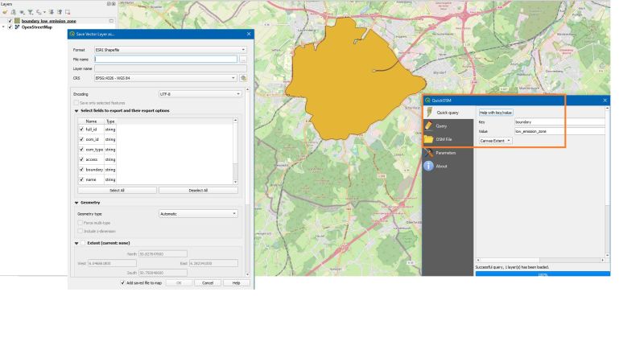Uncheck the name field checkbox

pos(81,179)
